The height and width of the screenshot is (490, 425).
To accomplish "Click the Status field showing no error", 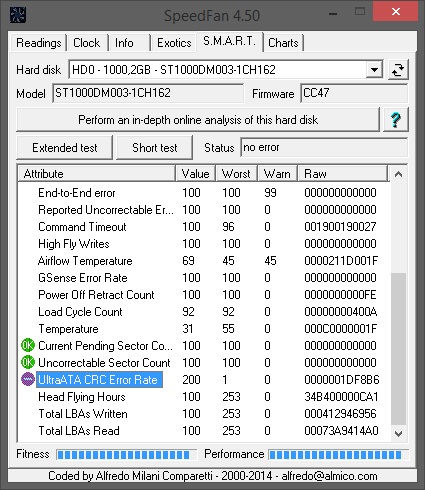I will pos(324,147).
